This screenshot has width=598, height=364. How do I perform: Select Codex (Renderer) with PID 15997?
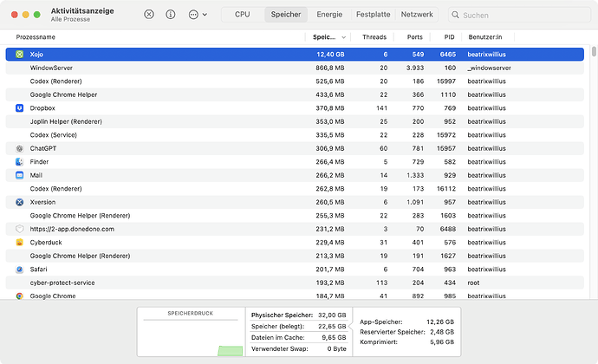click(295, 81)
